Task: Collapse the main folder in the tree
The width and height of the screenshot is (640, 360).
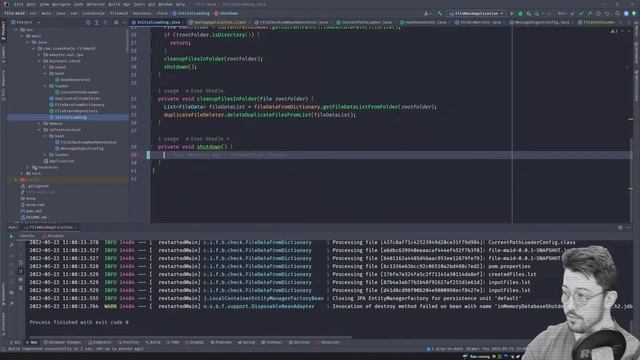Action: (x=22, y=36)
